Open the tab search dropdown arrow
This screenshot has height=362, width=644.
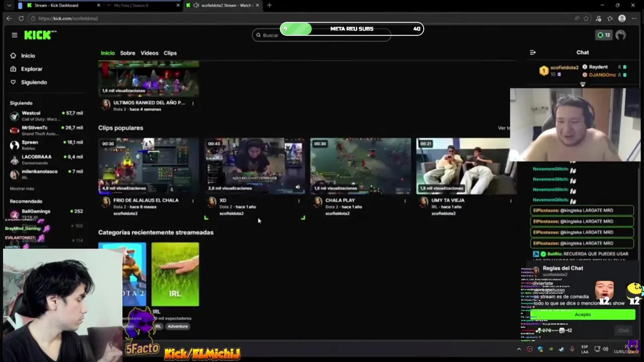[9, 5]
